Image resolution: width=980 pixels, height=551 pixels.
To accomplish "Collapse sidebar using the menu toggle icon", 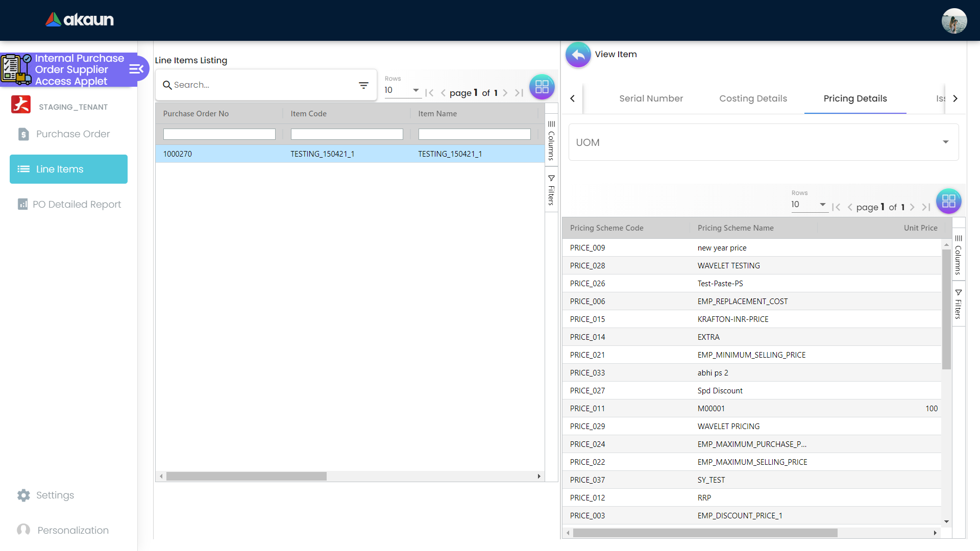I will pos(136,69).
